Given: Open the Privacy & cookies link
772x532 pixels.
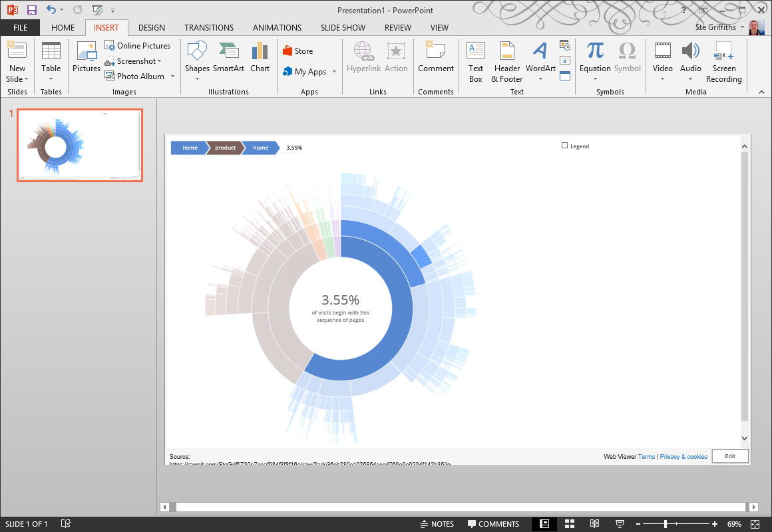Looking at the screenshot, I should point(683,456).
